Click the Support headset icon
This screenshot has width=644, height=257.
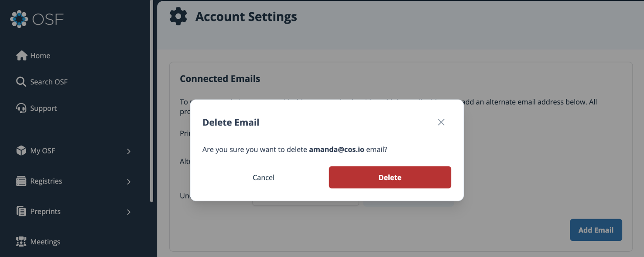(x=21, y=108)
